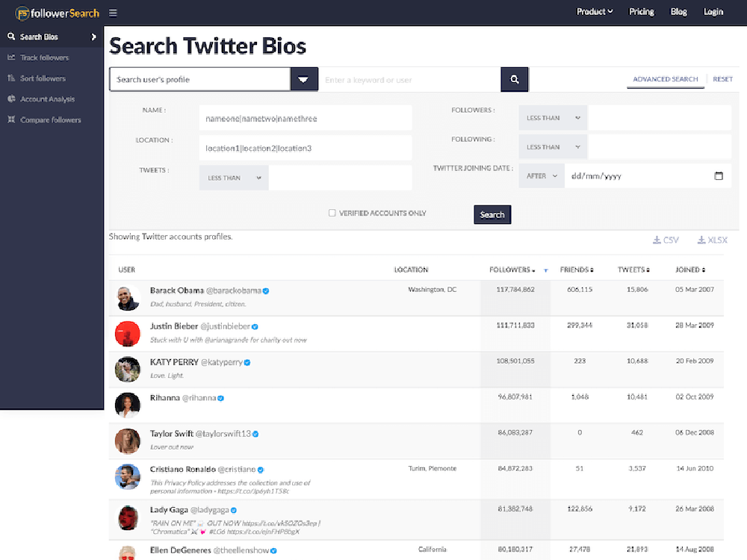Open the Following LESS THAN dropdown
747x560 pixels.
click(x=553, y=146)
